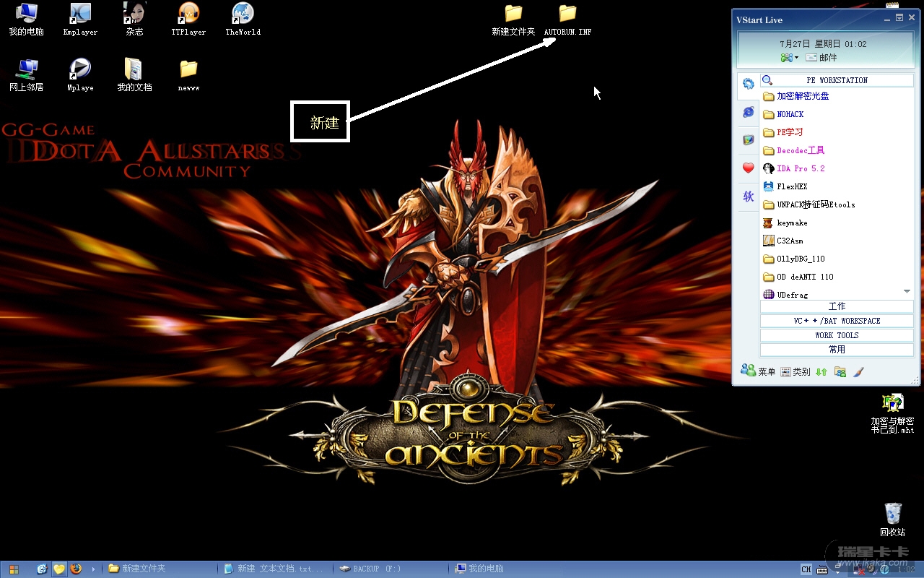Launch the TTPlayer desktop shortcut
Screen dimensions: 924x578
pyautogui.click(x=188, y=20)
